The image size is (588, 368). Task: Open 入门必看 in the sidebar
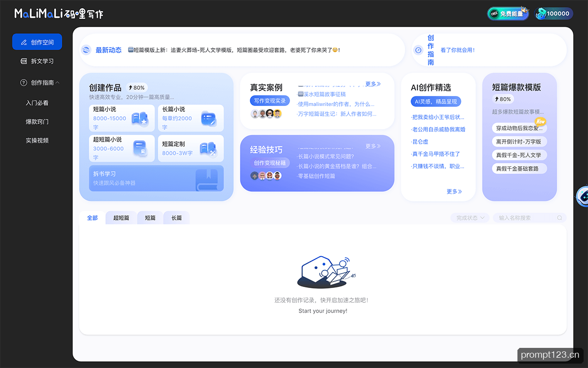[x=37, y=103]
